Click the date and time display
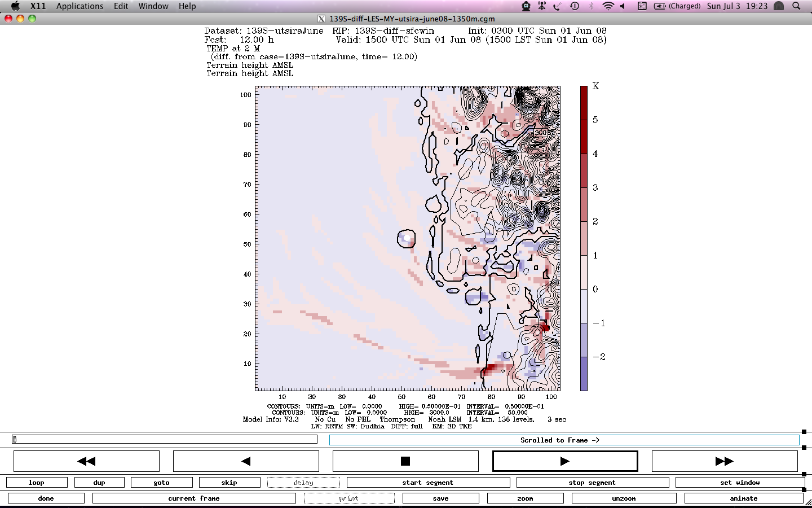 tap(738, 6)
